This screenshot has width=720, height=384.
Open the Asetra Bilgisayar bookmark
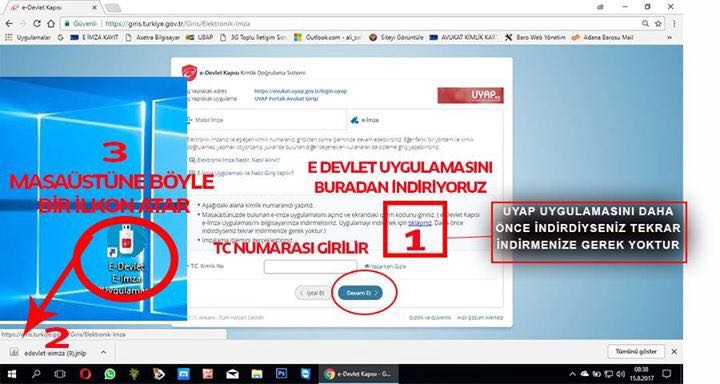[152, 38]
